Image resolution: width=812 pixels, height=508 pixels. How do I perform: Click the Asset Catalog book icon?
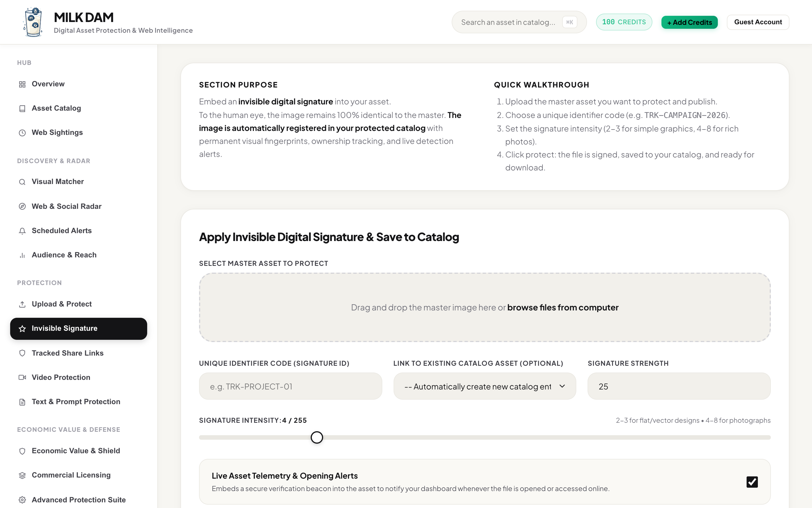[x=22, y=109]
